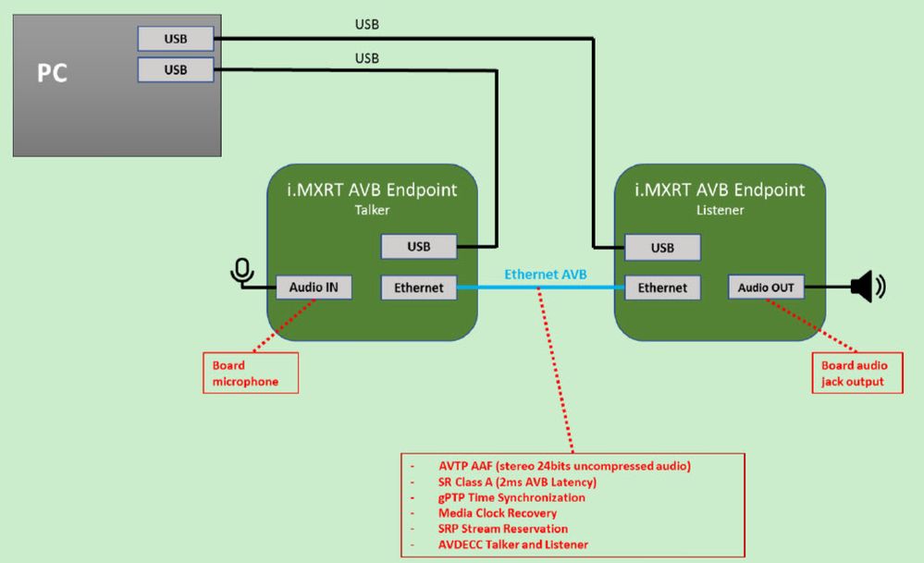The width and height of the screenshot is (924, 563).
Task: Select the PC block label
Action: click(53, 73)
